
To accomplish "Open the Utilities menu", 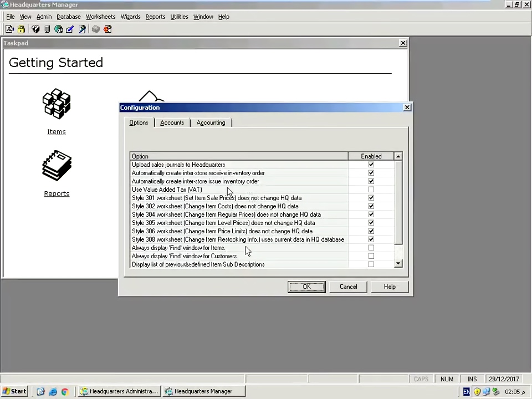I will pos(179,17).
